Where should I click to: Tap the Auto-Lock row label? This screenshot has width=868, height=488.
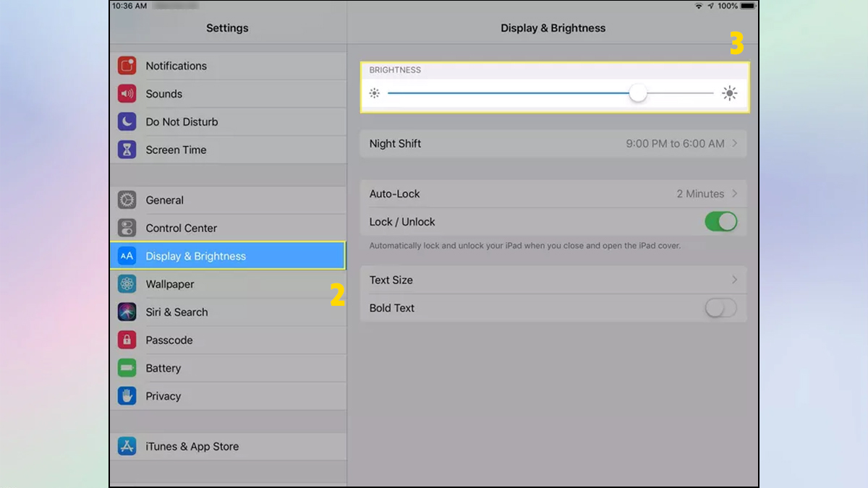tap(394, 194)
